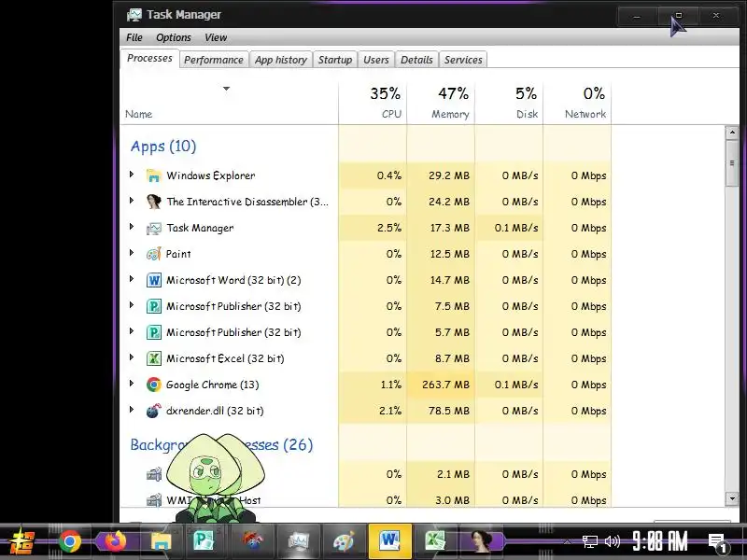747x560 pixels.
Task: Switch to the Users tab
Action: coord(376,60)
